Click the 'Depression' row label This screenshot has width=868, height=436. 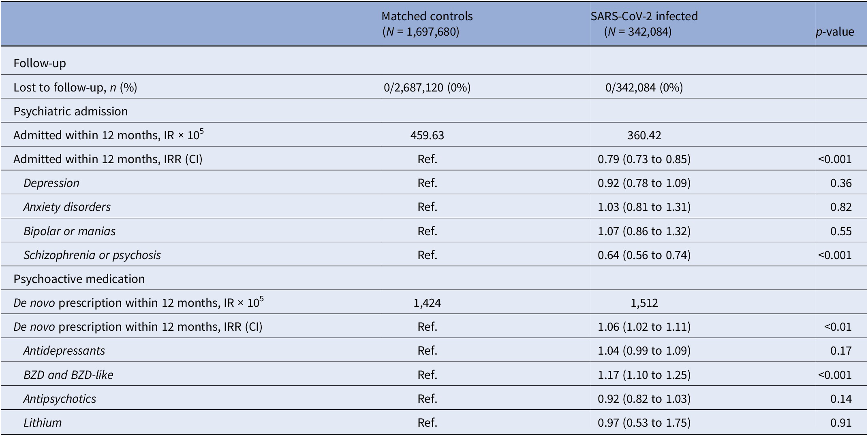pyautogui.click(x=51, y=183)
